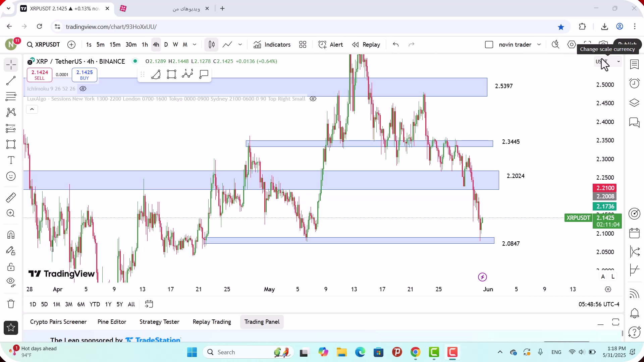The image size is (644, 362).
Task: Open the Fibonacci retracement tools
Action: [x=11, y=97]
